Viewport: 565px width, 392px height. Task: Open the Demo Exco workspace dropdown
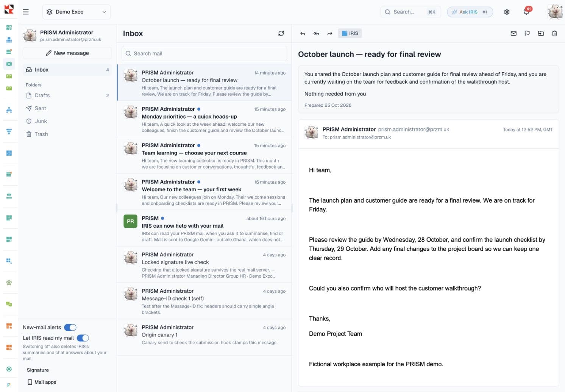[76, 12]
